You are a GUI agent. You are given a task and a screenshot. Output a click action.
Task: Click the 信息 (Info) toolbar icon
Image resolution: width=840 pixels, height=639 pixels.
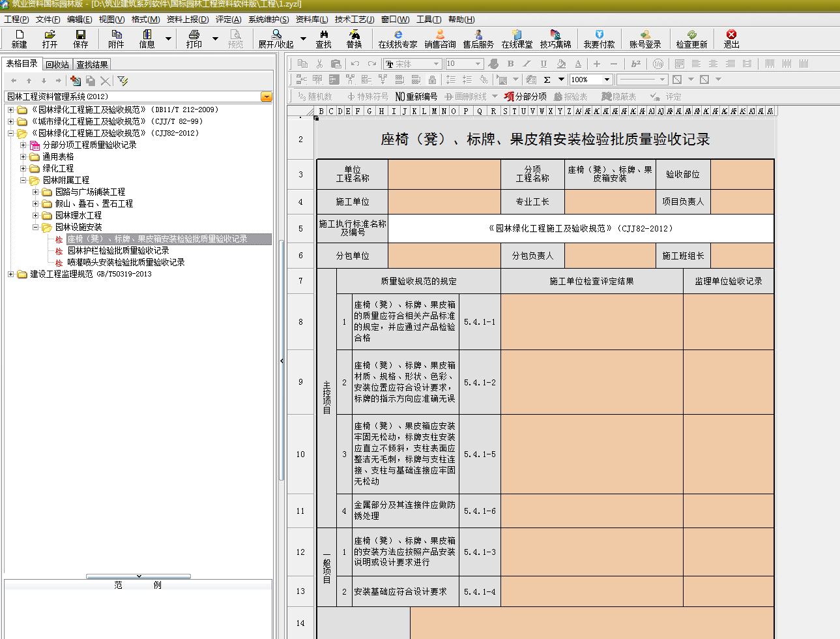click(x=147, y=38)
